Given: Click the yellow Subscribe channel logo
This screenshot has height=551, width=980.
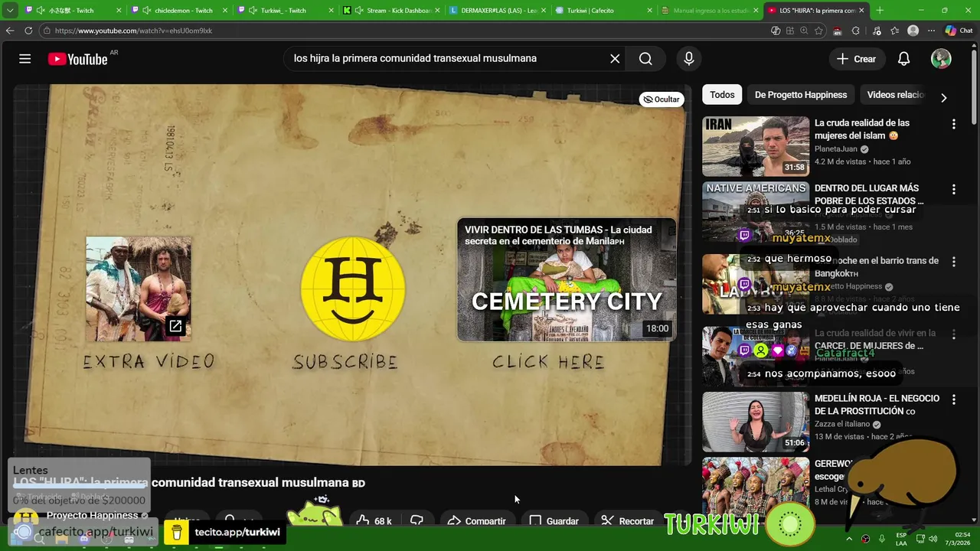Looking at the screenshot, I should [x=352, y=289].
